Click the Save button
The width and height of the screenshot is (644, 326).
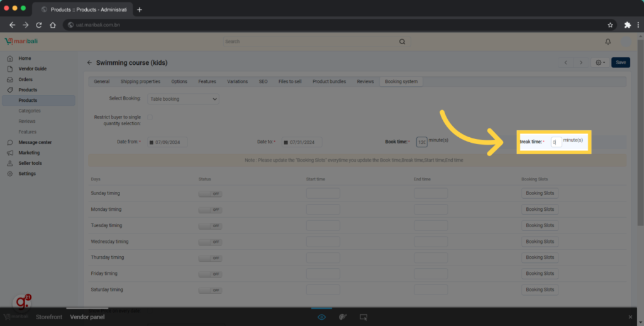(621, 62)
